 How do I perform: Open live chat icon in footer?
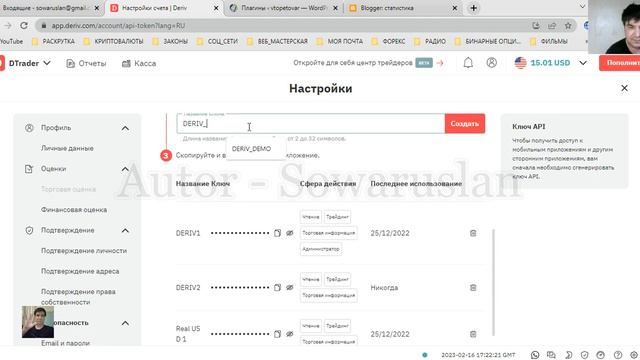coord(551,355)
